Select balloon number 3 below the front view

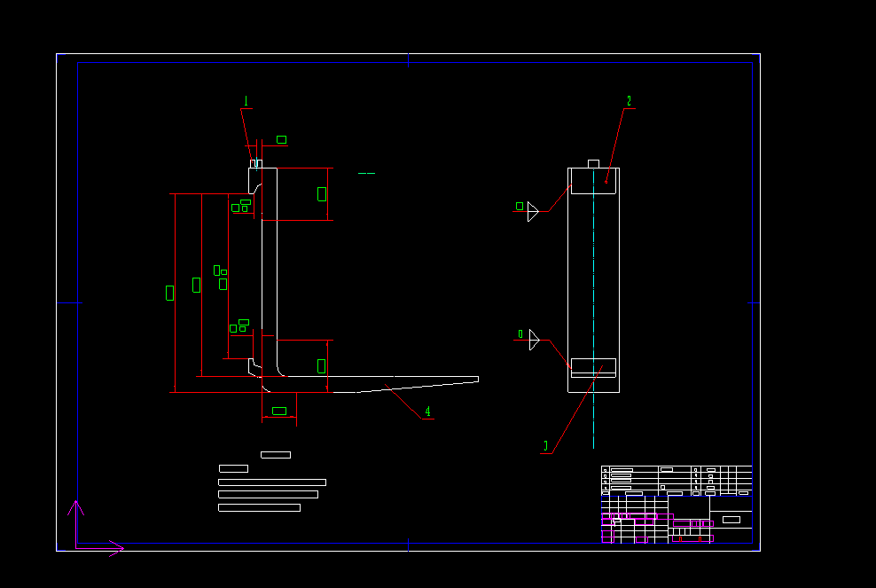click(546, 446)
